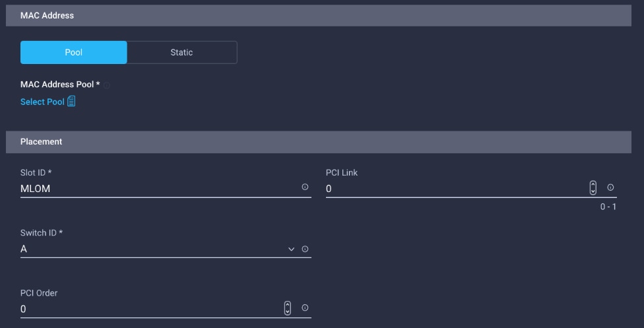Click the MAC Address section header
The width and height of the screenshot is (644, 328).
[x=318, y=16]
